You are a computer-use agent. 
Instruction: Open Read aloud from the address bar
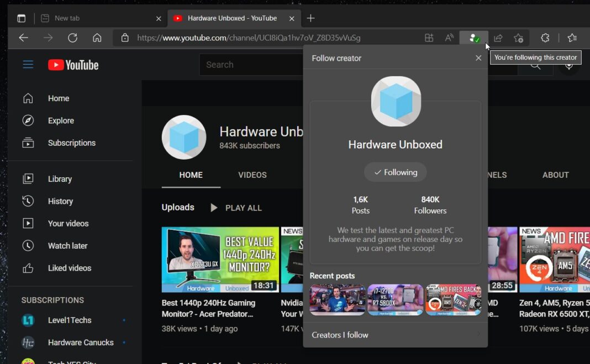coord(449,38)
